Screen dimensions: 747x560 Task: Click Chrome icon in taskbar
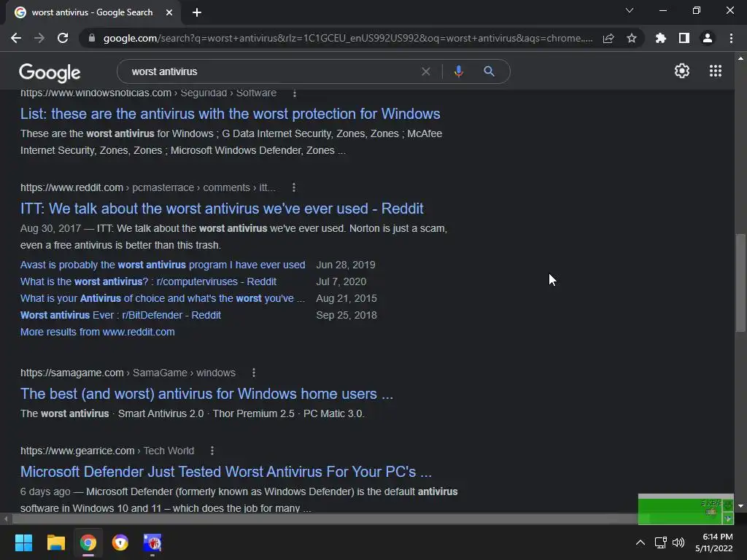click(88, 542)
